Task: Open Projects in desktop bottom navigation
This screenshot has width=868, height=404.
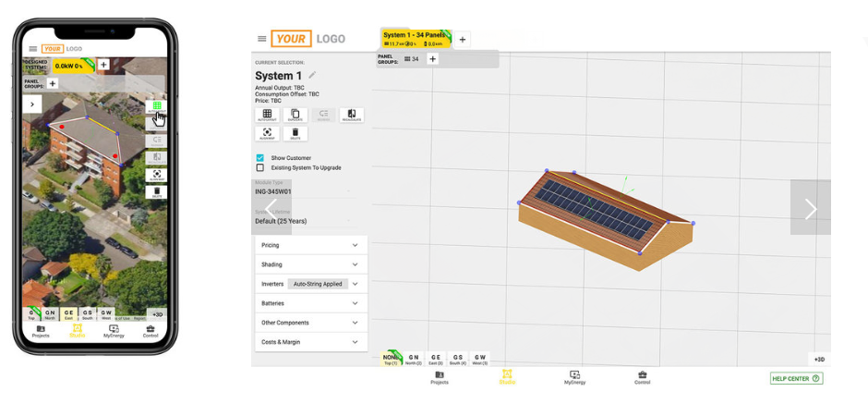Action: (440, 378)
